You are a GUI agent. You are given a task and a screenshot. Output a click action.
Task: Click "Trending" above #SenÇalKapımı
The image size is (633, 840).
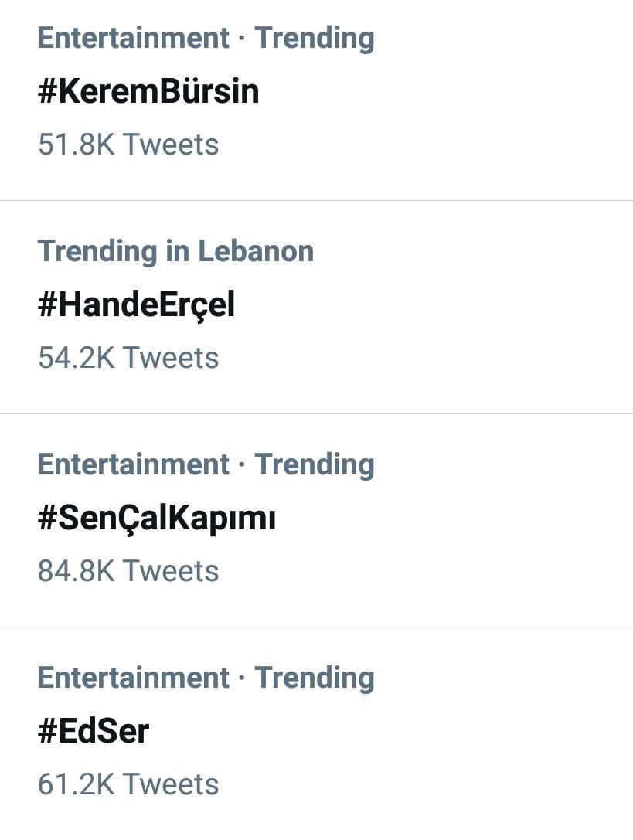[315, 464]
